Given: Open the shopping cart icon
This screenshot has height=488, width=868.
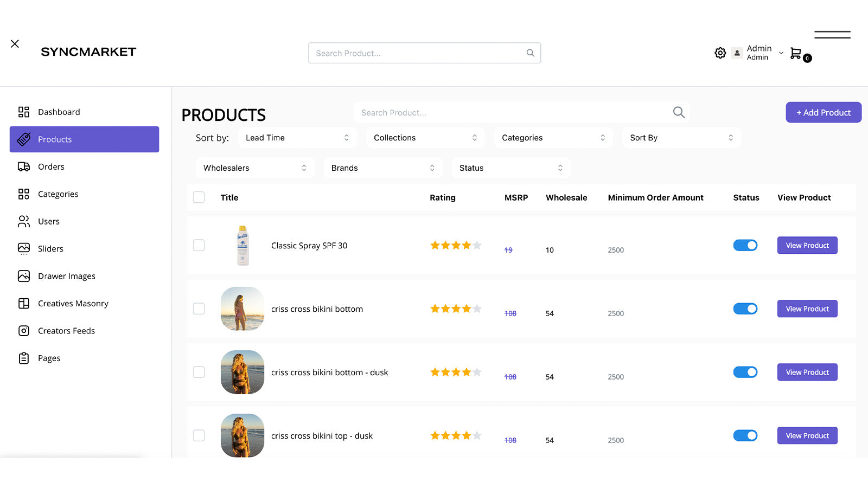Looking at the screenshot, I should (x=796, y=53).
